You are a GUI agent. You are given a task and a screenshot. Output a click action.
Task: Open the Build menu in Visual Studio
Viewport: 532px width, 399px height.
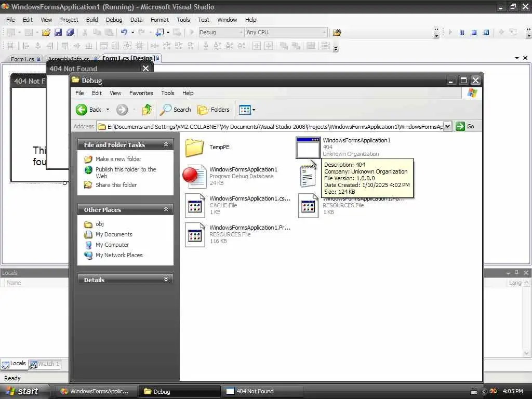(92, 20)
